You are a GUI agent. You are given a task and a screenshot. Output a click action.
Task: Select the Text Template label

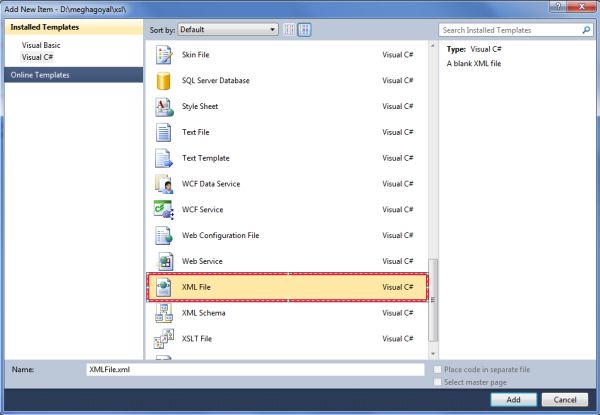click(x=205, y=158)
